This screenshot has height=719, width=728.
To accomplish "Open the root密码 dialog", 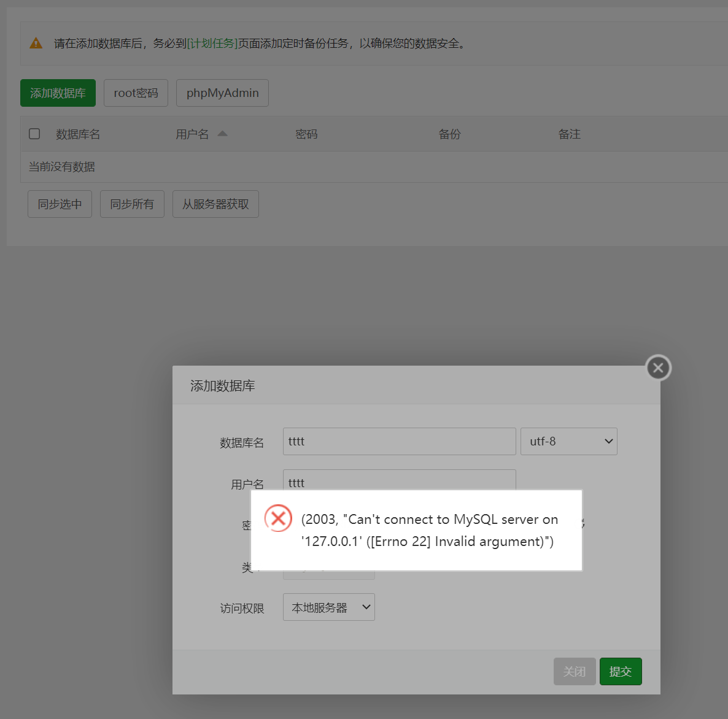I will click(x=136, y=93).
